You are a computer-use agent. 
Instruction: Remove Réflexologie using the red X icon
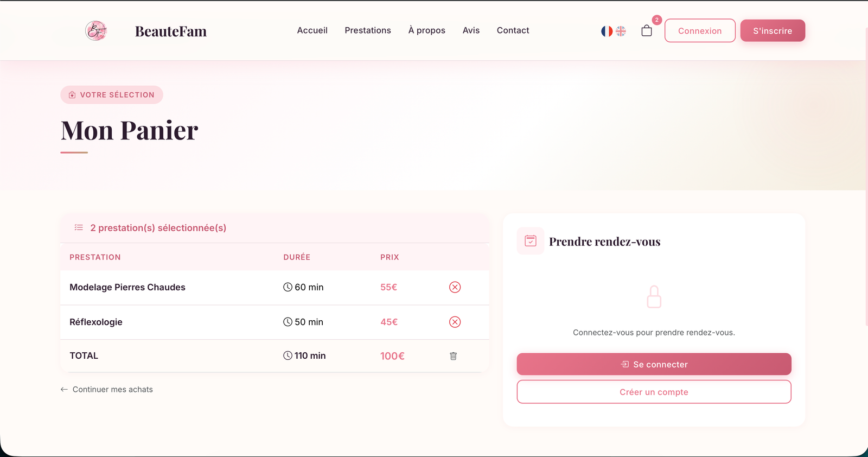(x=455, y=322)
